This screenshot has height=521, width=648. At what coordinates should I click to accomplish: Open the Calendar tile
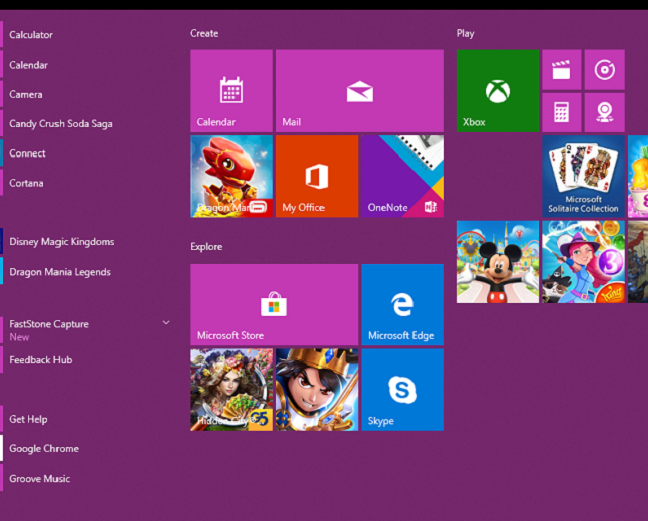[231, 90]
